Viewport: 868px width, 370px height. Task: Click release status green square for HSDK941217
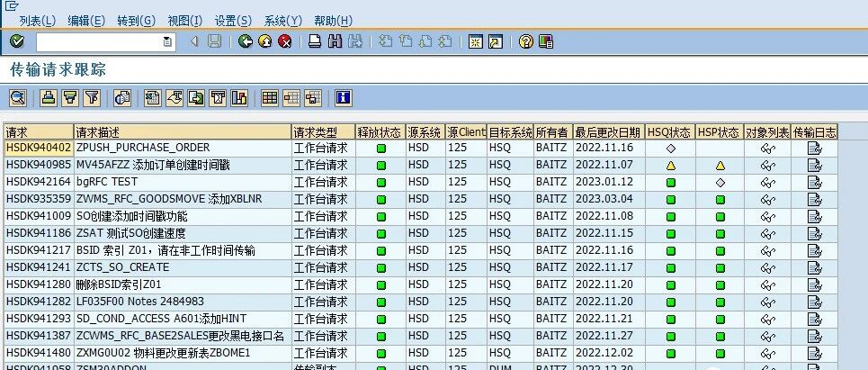[x=380, y=251]
